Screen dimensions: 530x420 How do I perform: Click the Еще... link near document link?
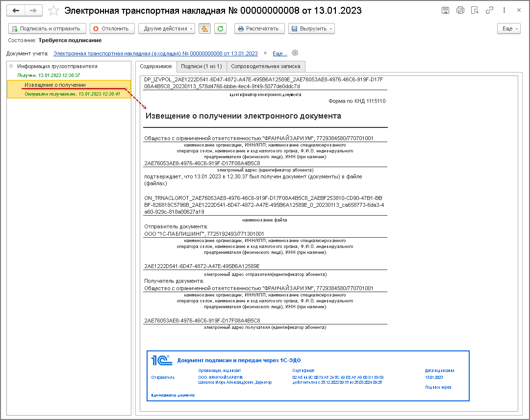click(x=280, y=53)
